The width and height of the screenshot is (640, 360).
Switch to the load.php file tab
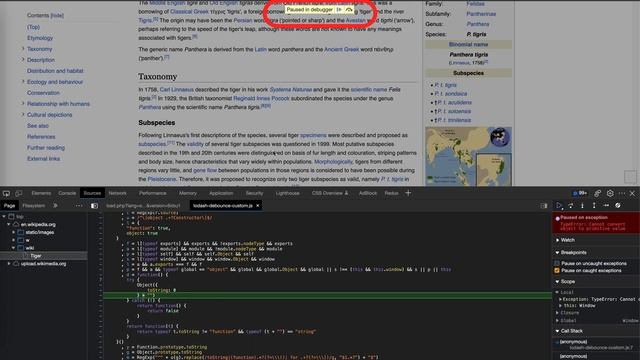pos(143,206)
